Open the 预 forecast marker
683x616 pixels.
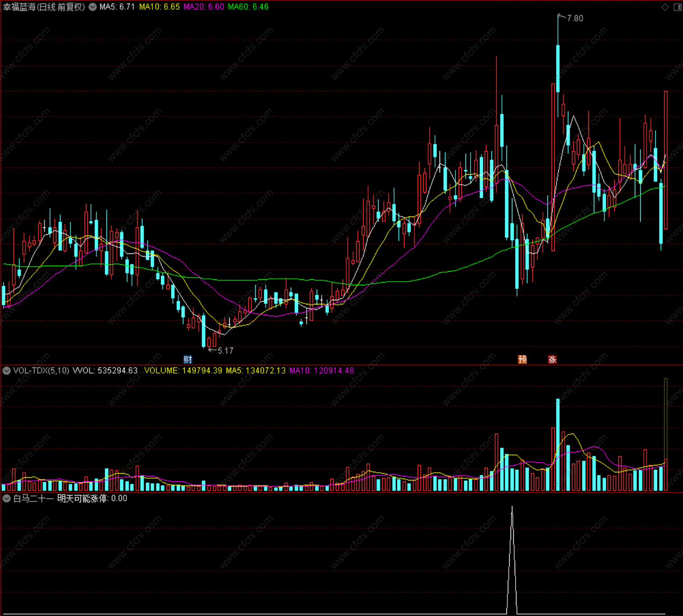click(522, 359)
